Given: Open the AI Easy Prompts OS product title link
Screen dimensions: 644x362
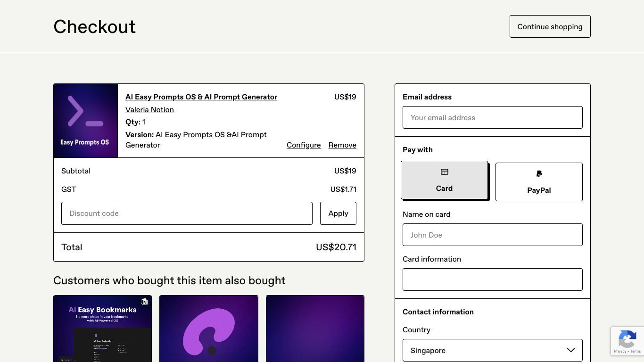Looking at the screenshot, I should point(201,97).
